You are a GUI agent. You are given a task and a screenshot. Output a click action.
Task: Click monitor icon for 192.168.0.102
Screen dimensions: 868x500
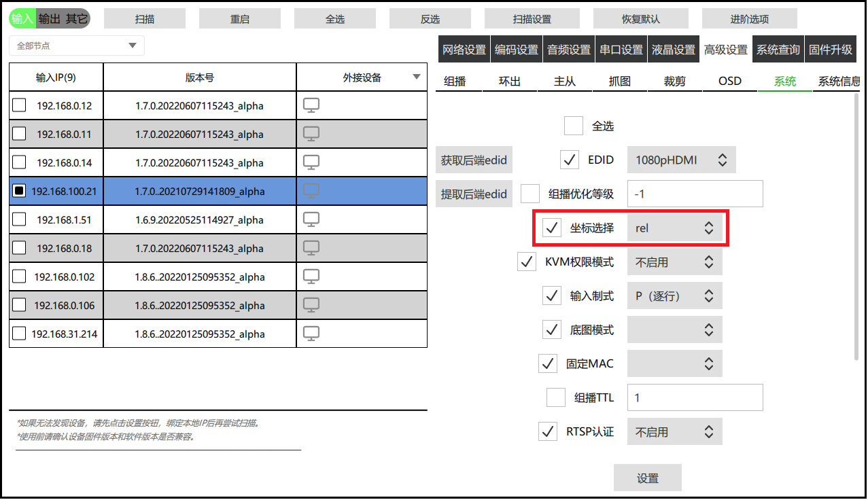pos(311,276)
